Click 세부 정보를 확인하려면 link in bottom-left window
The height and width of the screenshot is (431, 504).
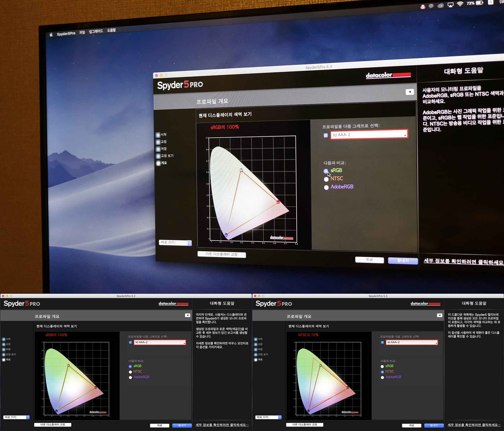222,425
